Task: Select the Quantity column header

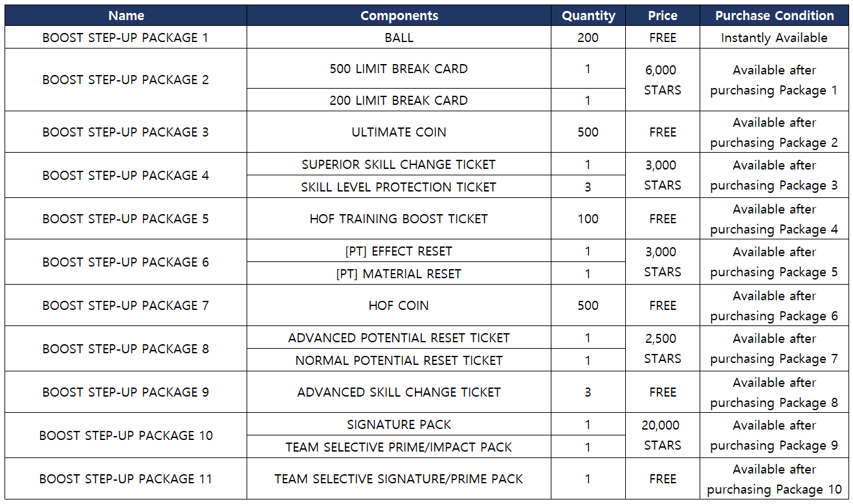Action: 588,16
